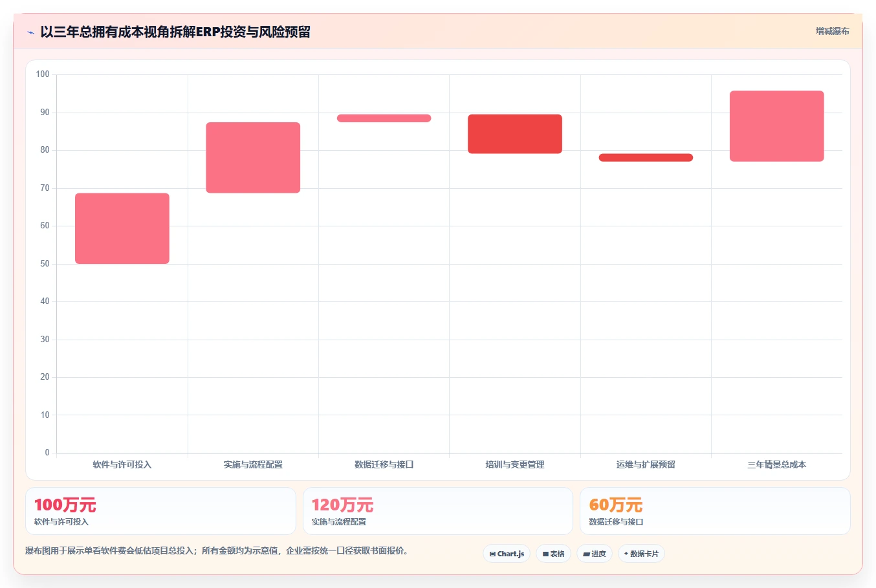The height and width of the screenshot is (588, 876).
Task: Click the 表格 tag pill
Action: (x=553, y=554)
